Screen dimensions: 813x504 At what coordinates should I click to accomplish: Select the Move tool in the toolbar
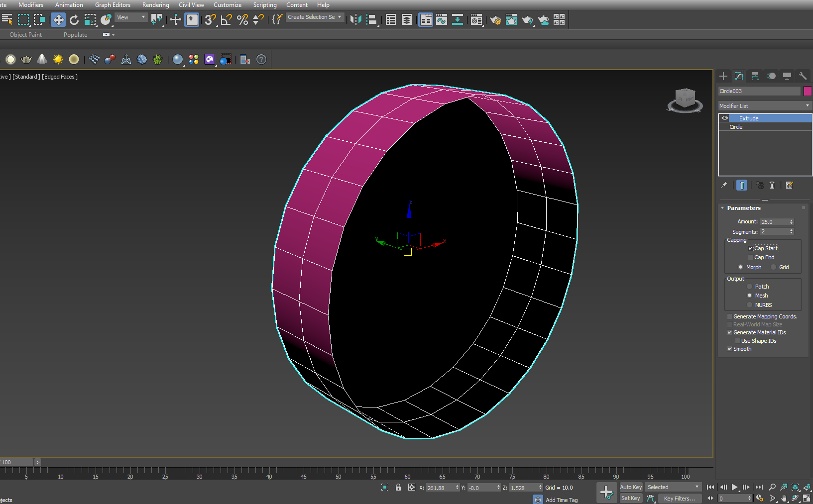58,19
